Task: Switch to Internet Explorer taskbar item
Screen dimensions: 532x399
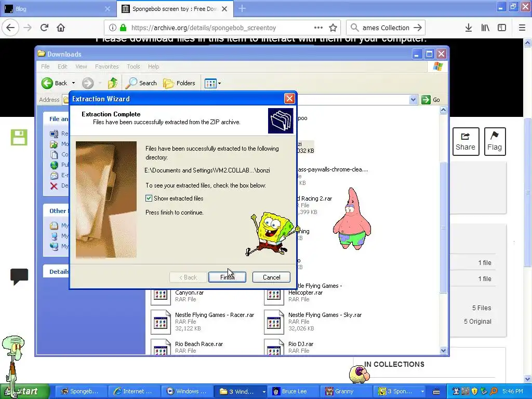Action: pyautogui.click(x=134, y=391)
